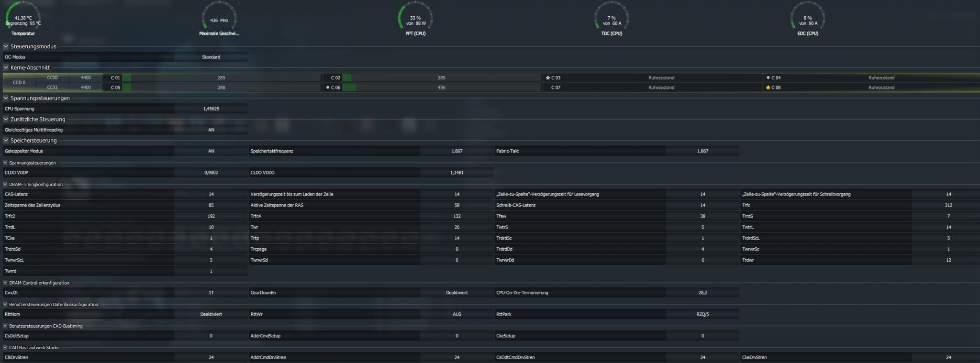
Task: Click the C 02 core bar showing 285
Action: [x=442, y=77]
